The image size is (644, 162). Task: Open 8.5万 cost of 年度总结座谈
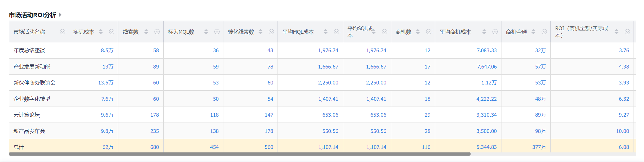[107, 51]
